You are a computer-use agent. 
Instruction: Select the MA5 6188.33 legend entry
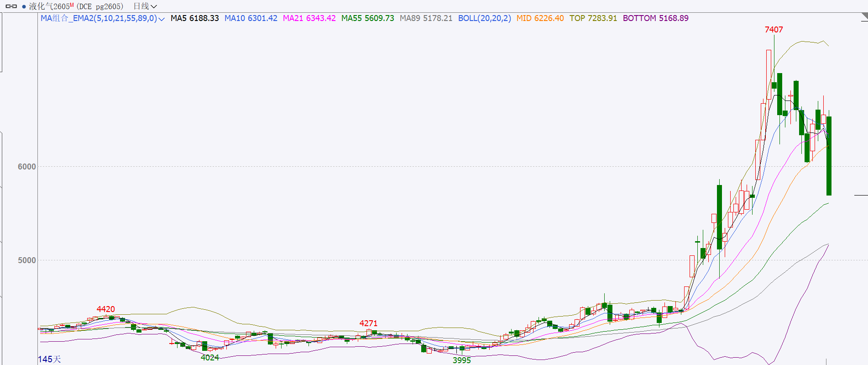pyautogui.click(x=194, y=18)
